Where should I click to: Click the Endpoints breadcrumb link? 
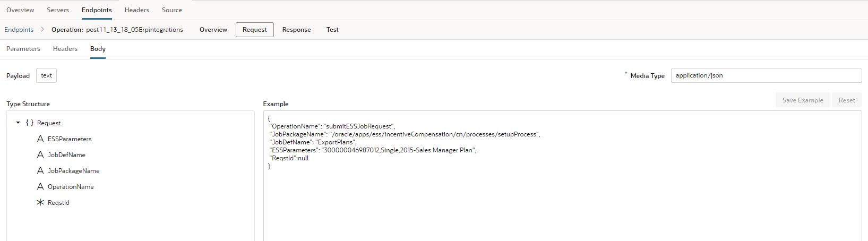point(19,30)
